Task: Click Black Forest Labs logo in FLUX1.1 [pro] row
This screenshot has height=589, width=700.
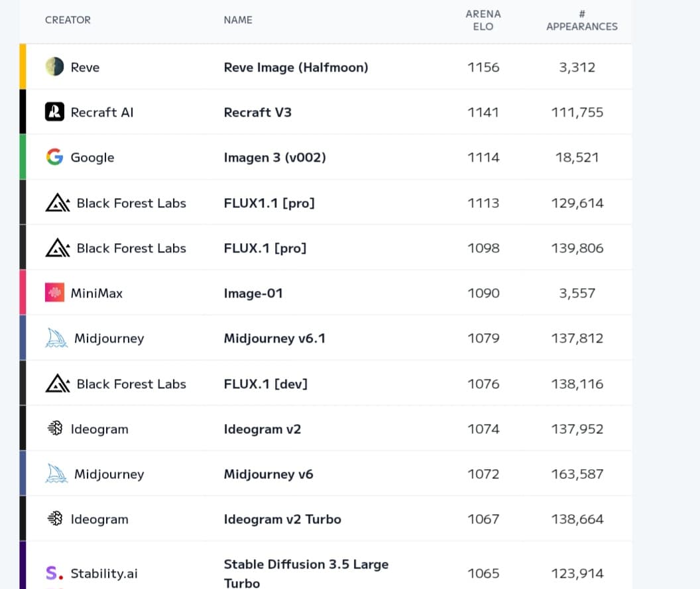Action: (x=58, y=203)
